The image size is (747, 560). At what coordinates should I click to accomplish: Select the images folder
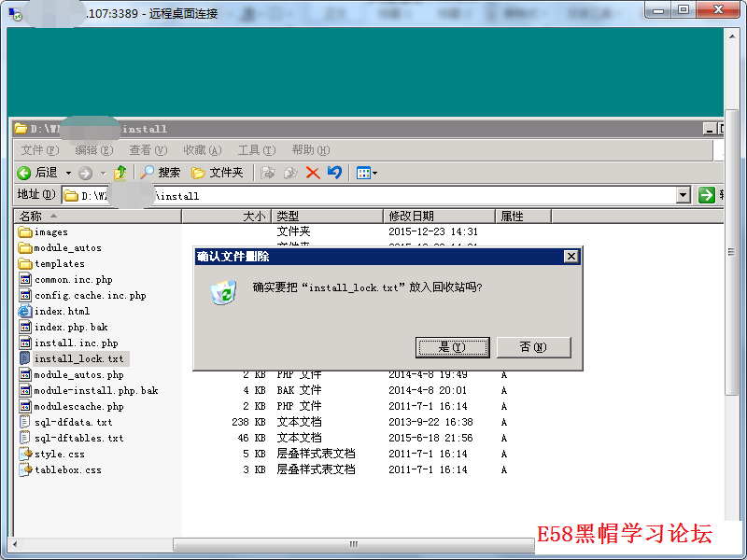tap(50, 231)
